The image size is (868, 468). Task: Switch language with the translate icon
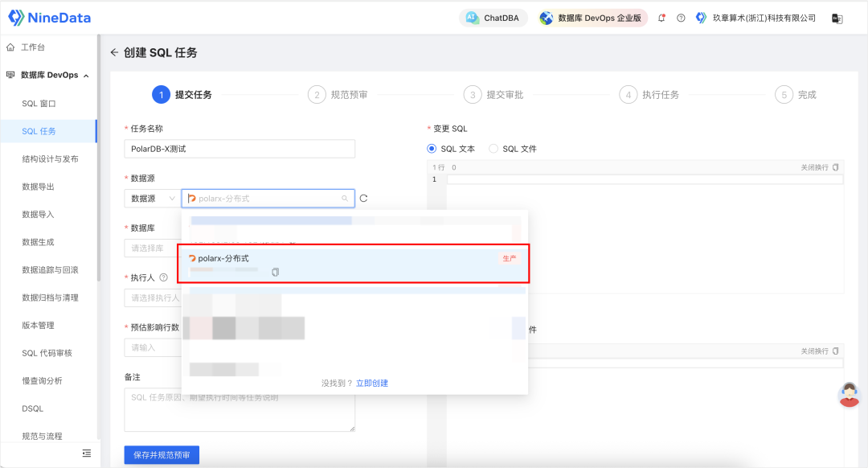coord(837,18)
